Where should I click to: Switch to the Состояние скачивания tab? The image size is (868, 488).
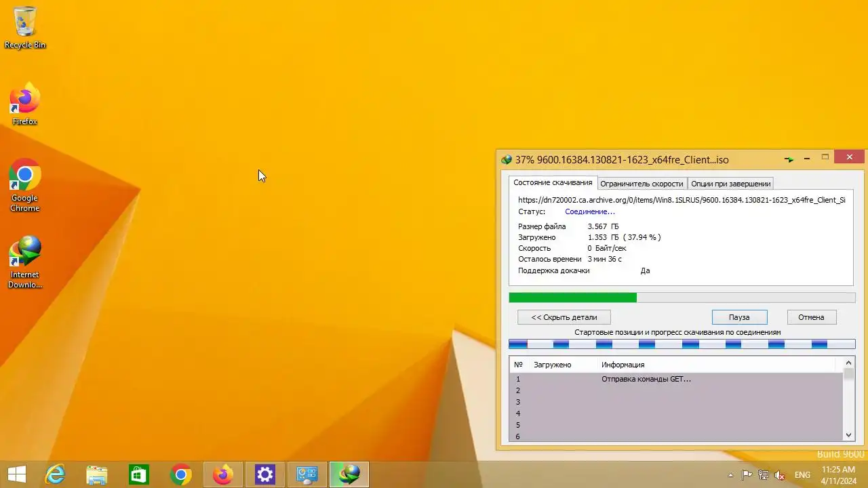(x=553, y=183)
